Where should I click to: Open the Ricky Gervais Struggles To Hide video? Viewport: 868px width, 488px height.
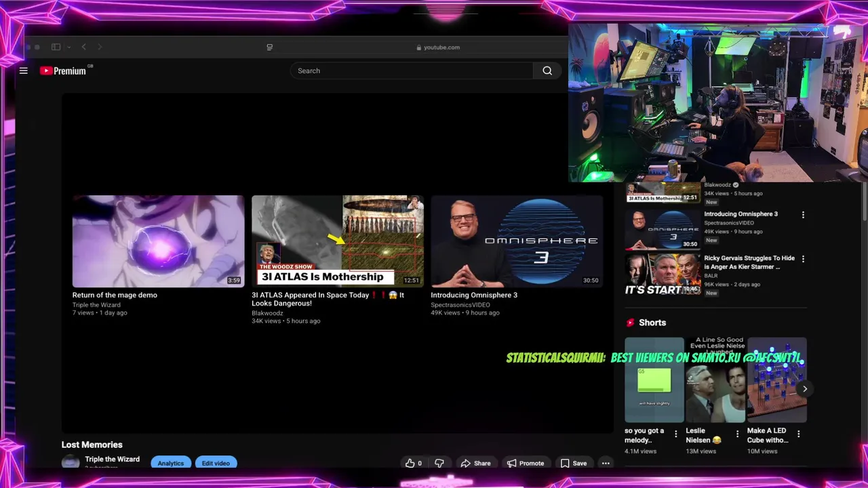pyautogui.click(x=749, y=262)
